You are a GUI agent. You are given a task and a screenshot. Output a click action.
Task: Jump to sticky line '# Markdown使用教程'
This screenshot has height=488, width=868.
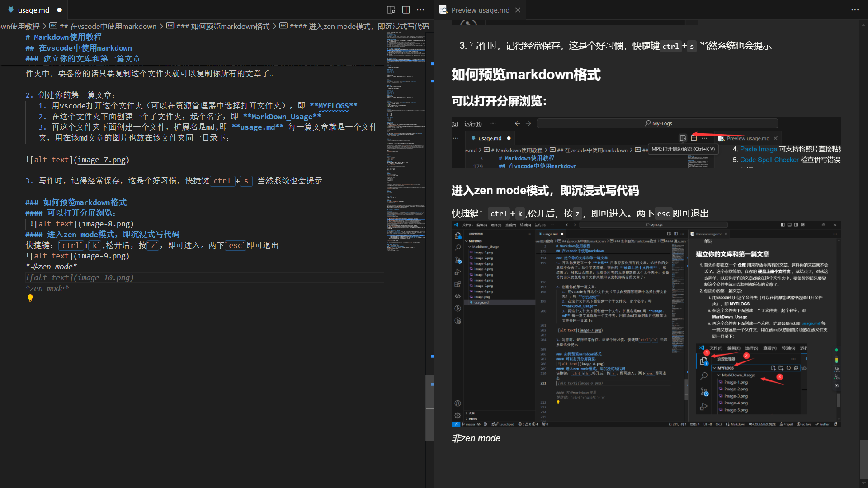[64, 37]
